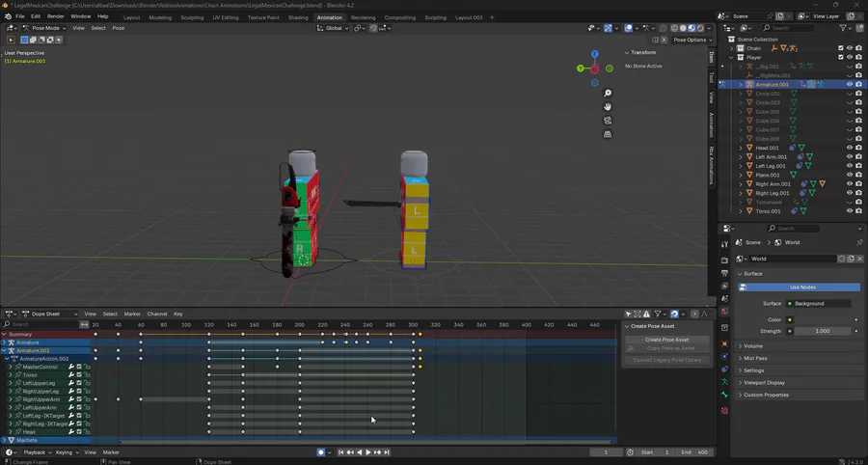This screenshot has height=465, width=868.
Task: Click the Create Pose Asset button
Action: click(x=666, y=340)
